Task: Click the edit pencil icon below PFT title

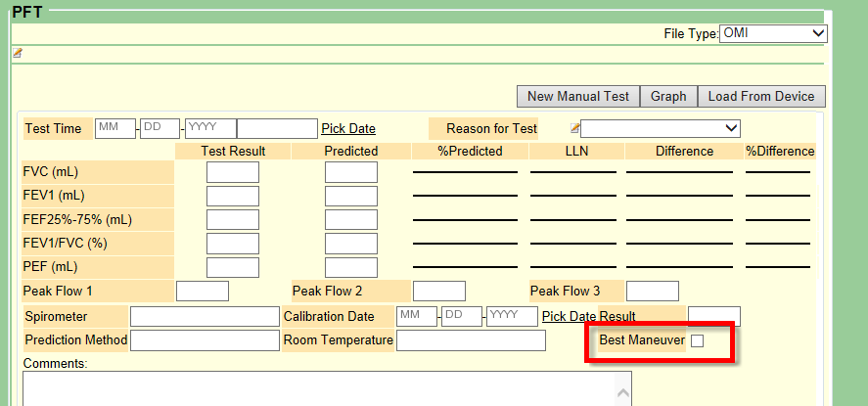Action: click(17, 53)
